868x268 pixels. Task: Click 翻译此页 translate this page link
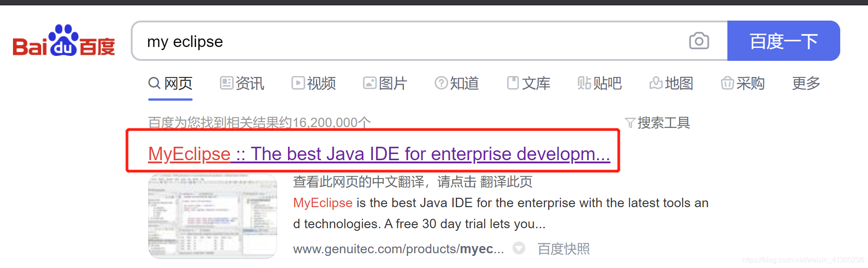506,182
